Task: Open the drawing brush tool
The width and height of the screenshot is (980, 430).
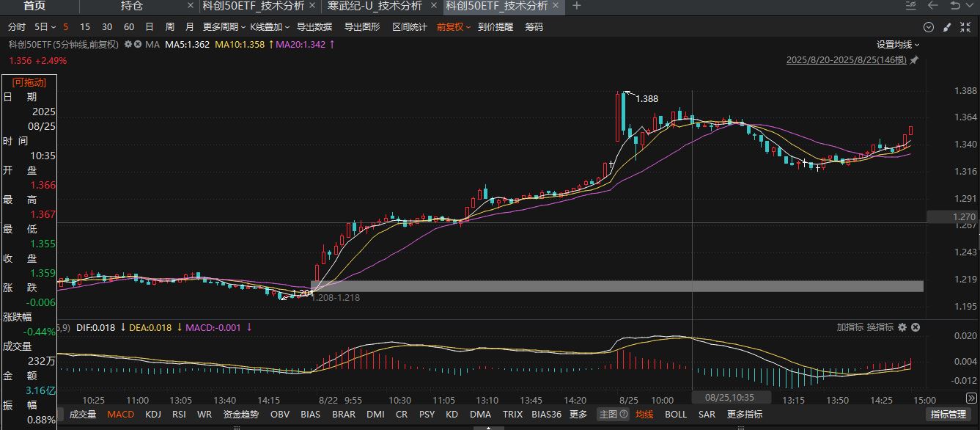Action: pyautogui.click(x=947, y=27)
